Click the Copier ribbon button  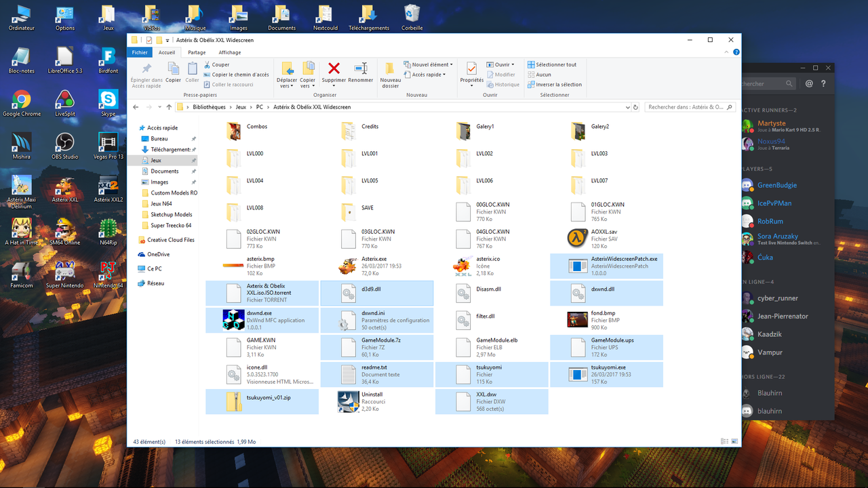coord(174,73)
